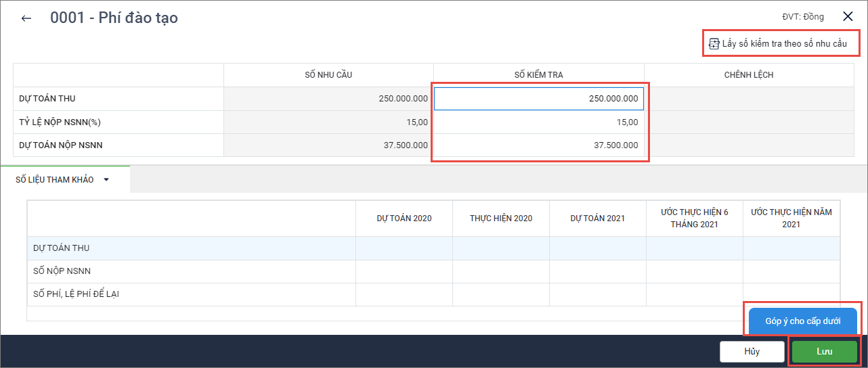868x368 pixels.
Task: Edit Dự toán thu Số kiểm tra field
Action: coord(538,99)
